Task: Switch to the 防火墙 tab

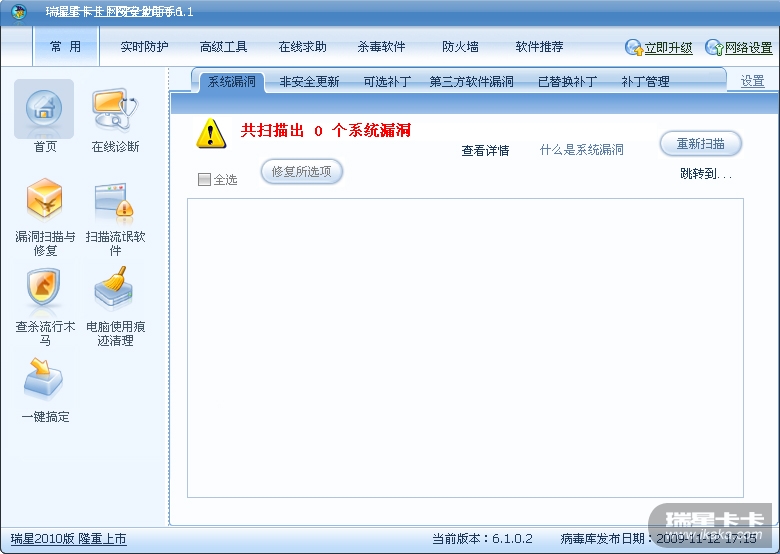Action: [x=460, y=47]
